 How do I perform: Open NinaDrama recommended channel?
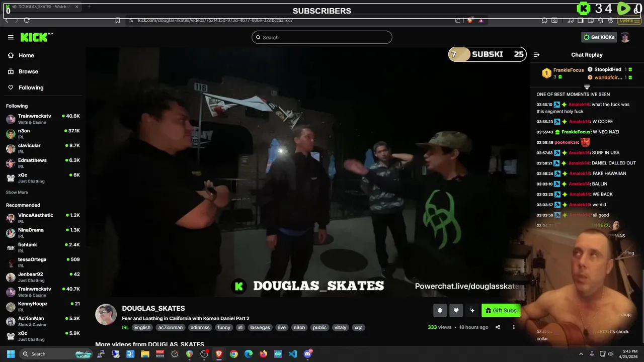pyautogui.click(x=43, y=233)
